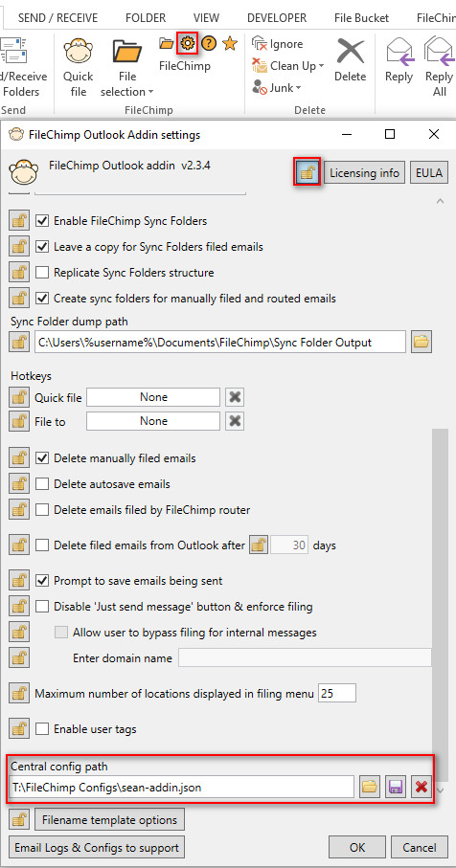Click the maximum number of locations field
Image resolution: width=456 pixels, height=868 pixels.
point(337,693)
